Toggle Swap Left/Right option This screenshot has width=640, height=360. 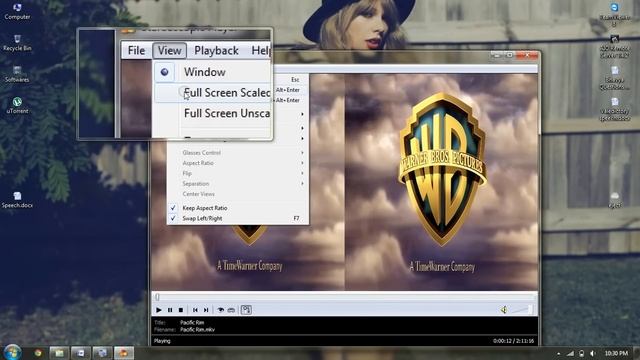click(x=238, y=218)
